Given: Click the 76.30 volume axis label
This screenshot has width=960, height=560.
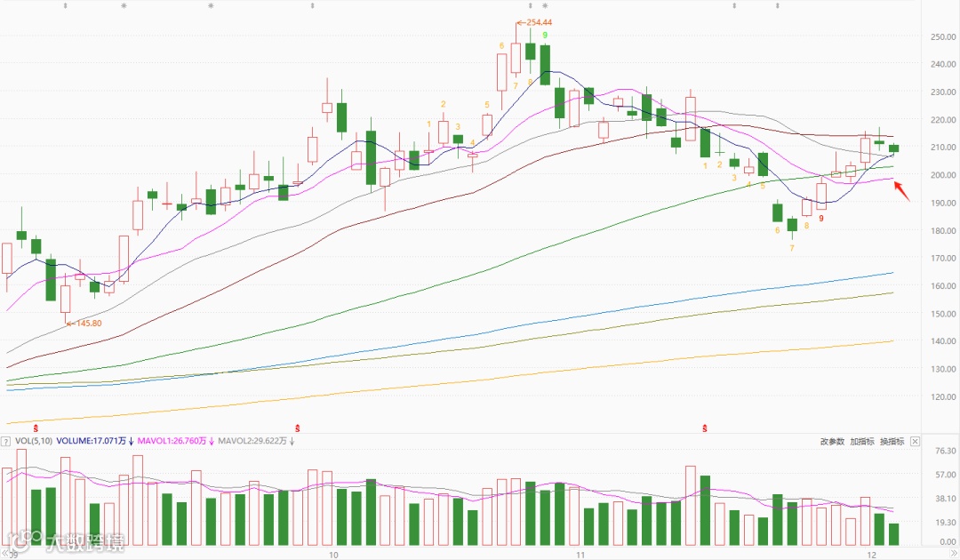Looking at the screenshot, I should (946, 451).
